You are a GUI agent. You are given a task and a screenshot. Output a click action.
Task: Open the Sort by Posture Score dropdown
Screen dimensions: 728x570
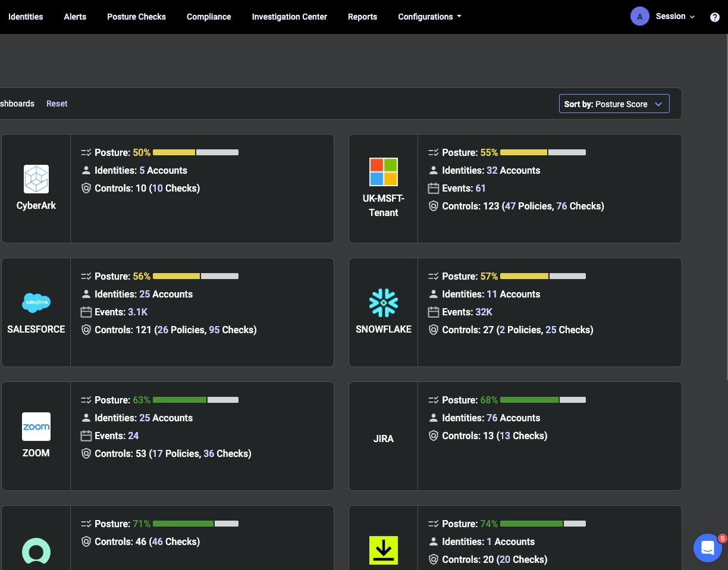pos(614,104)
